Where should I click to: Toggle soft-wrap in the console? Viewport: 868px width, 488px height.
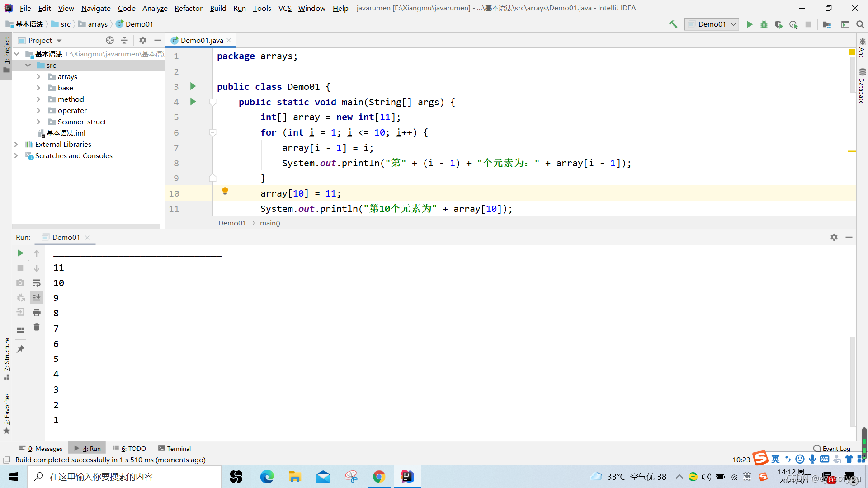coord(37,283)
